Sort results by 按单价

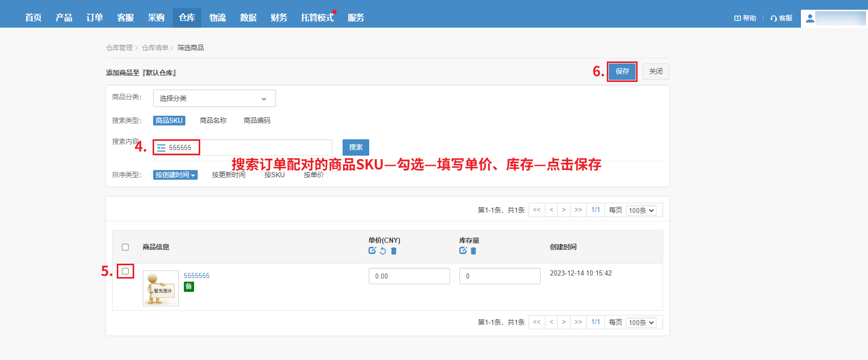click(x=314, y=175)
